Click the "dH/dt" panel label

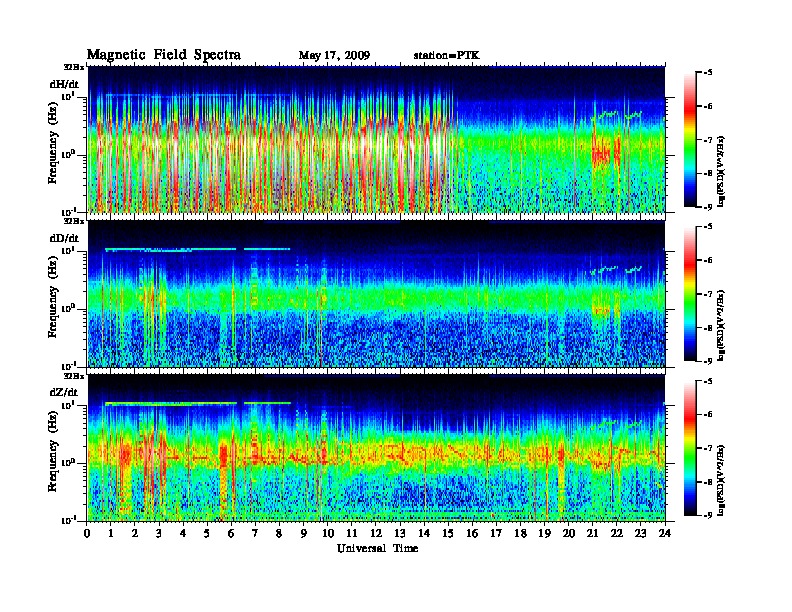pyautogui.click(x=64, y=84)
